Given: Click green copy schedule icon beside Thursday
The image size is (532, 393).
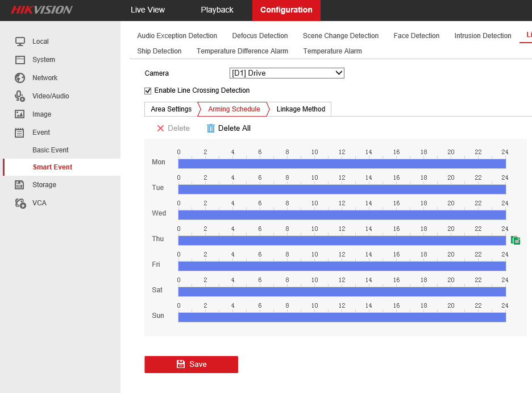Looking at the screenshot, I should (x=516, y=241).
